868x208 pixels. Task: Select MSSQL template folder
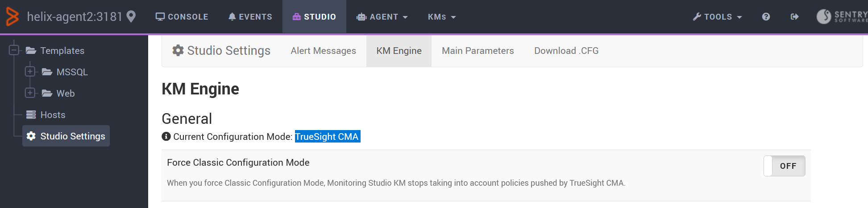72,72
